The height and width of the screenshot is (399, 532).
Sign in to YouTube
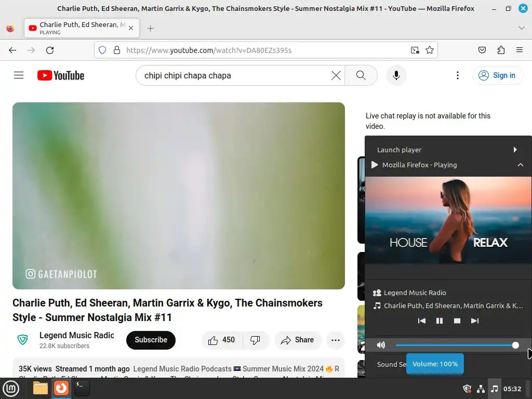pyautogui.click(x=497, y=75)
